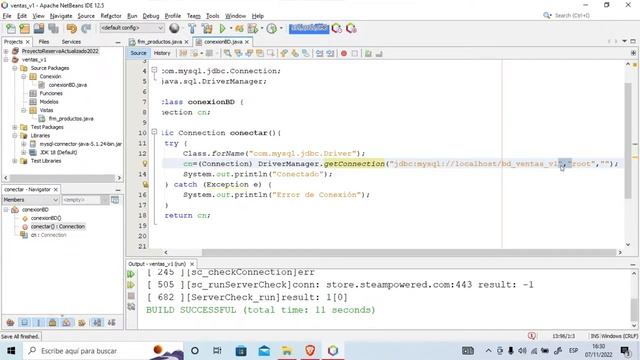Viewport: 640px width, 360px height.
Task: Click the notifications icon in the status bar
Action: pyautogui.click(x=531, y=336)
